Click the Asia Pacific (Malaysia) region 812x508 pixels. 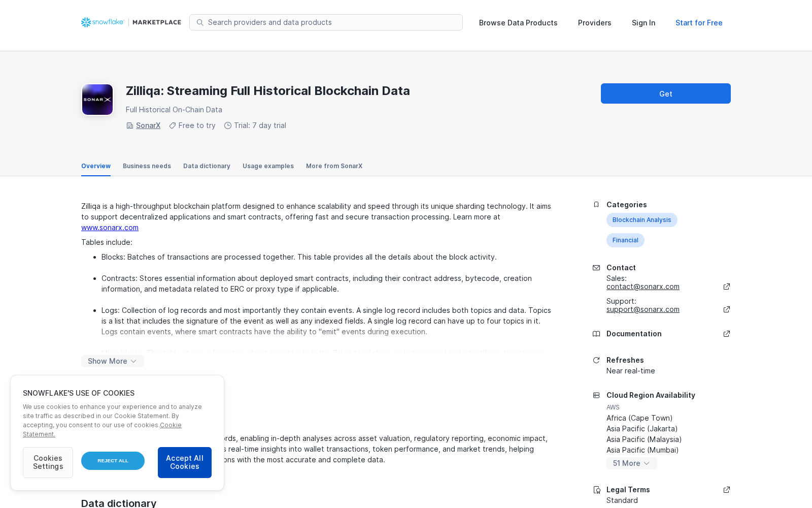pyautogui.click(x=644, y=439)
